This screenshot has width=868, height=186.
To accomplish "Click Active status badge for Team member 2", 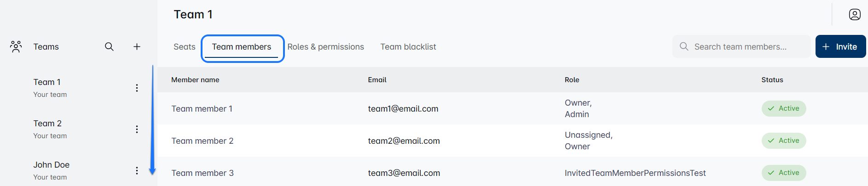I will [783, 141].
